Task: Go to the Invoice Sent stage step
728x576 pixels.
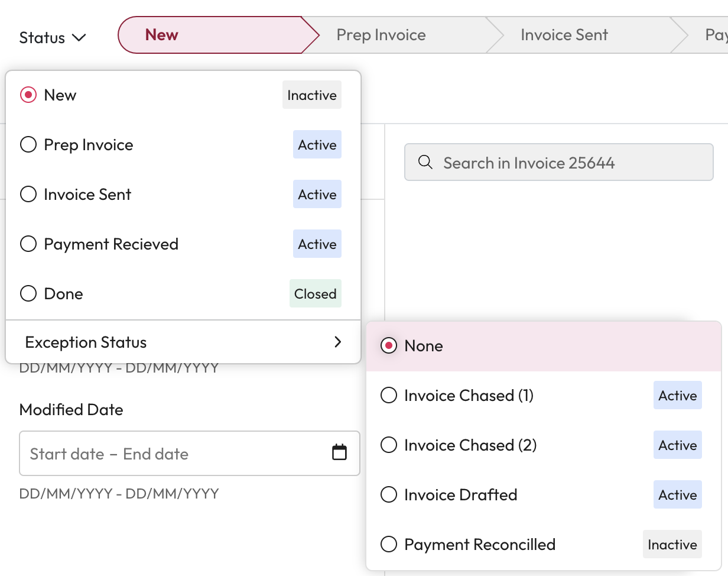Action: click(x=564, y=35)
